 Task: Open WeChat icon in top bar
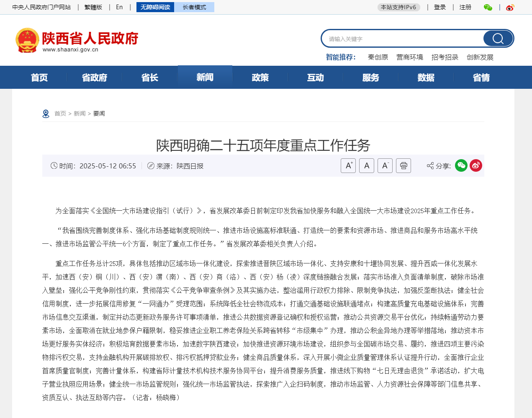pos(488,7)
